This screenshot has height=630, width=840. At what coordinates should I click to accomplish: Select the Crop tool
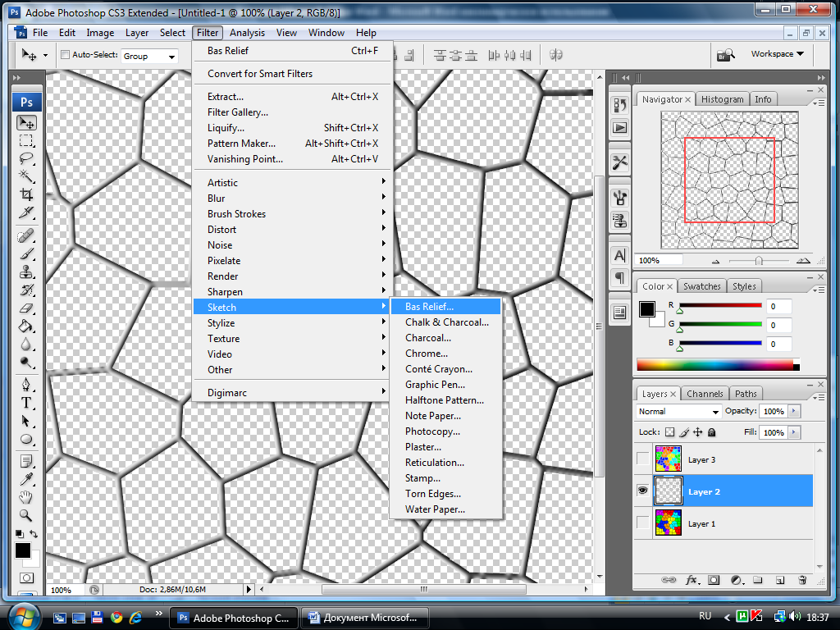pos(25,194)
